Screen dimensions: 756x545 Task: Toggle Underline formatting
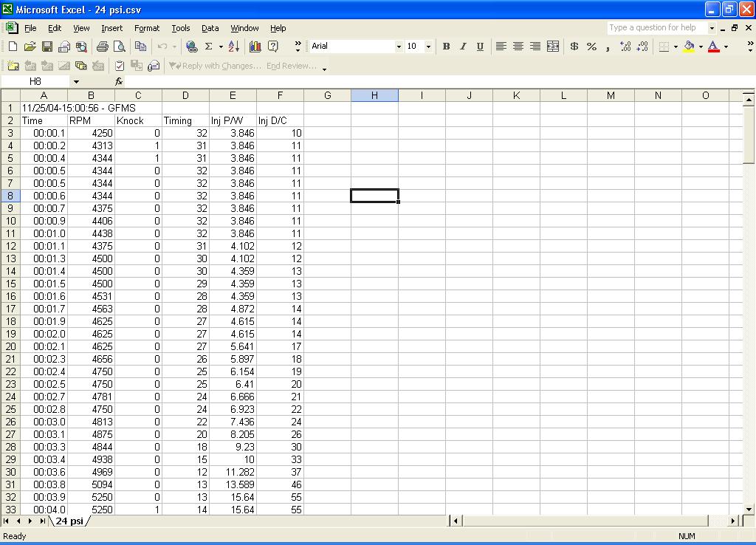point(480,47)
